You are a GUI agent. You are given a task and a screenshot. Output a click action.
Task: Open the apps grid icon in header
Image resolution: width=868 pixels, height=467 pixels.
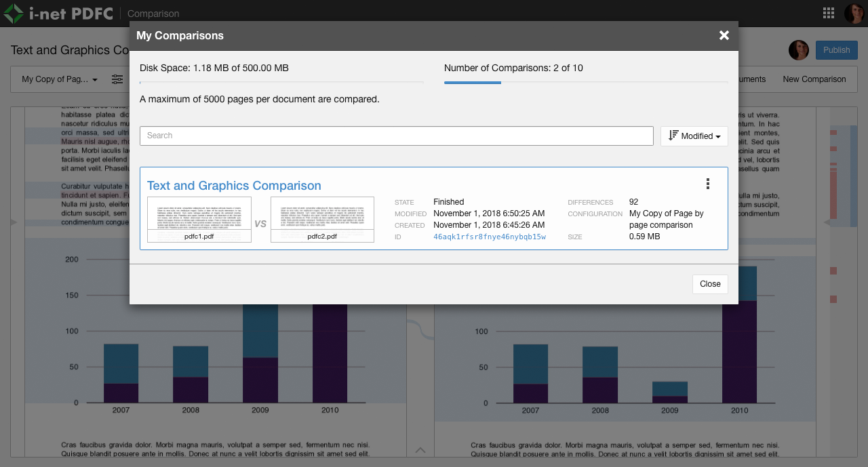[x=828, y=13]
